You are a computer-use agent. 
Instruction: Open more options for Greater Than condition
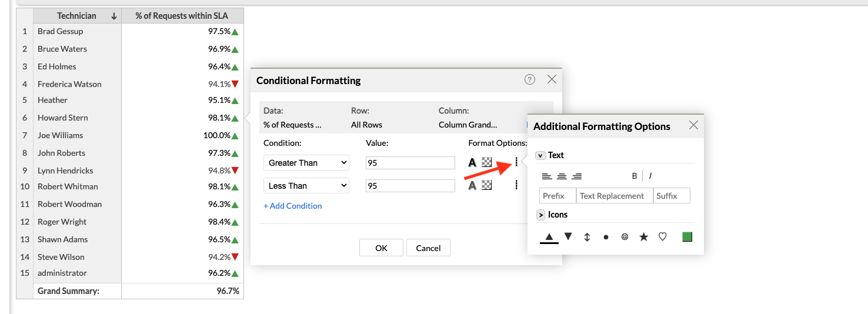pyautogui.click(x=516, y=162)
